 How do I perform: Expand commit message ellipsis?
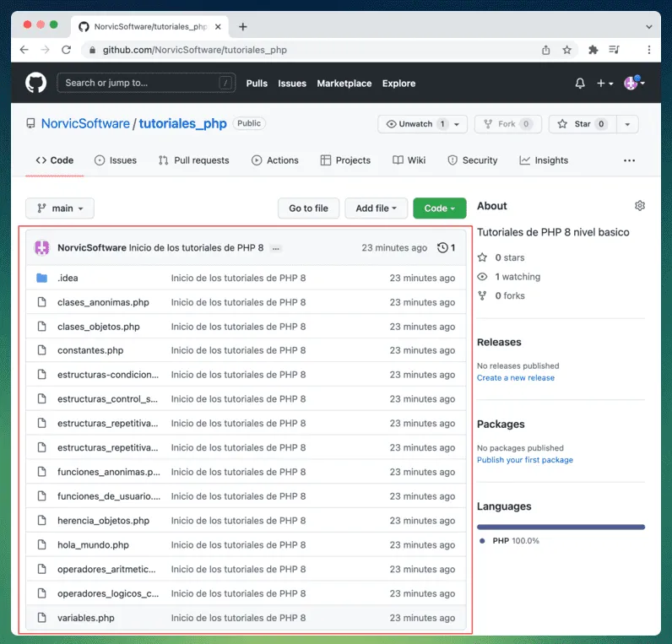276,248
